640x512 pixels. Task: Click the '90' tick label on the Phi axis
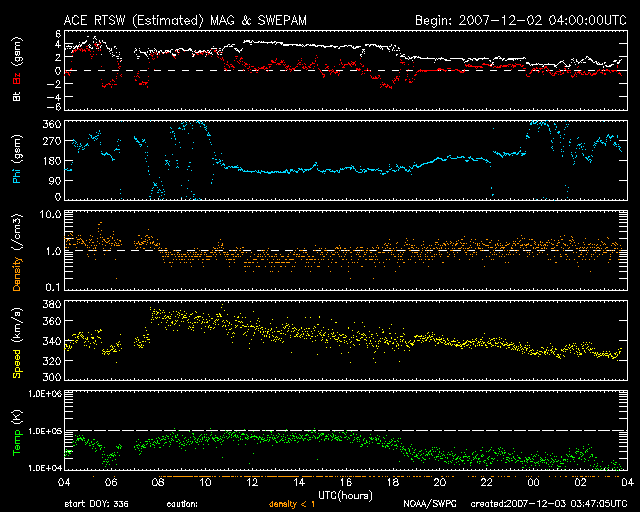coord(55,181)
